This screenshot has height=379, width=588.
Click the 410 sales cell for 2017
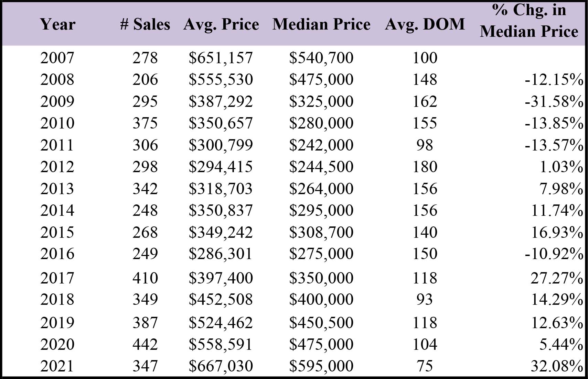coord(145,278)
